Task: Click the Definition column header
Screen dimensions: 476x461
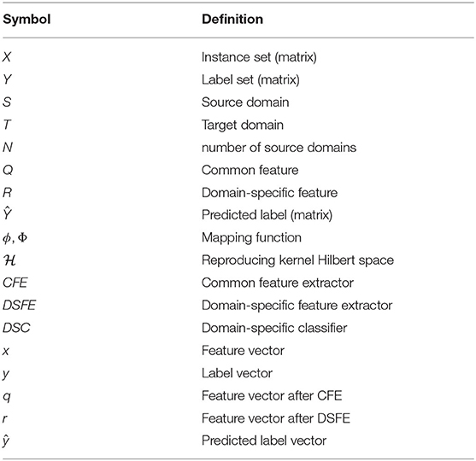Action: (232, 20)
